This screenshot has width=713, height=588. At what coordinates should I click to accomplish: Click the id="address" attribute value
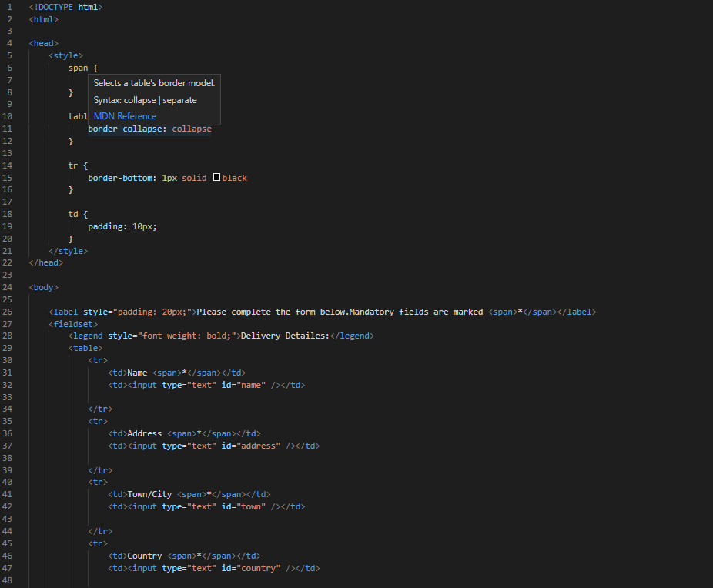[x=257, y=446]
